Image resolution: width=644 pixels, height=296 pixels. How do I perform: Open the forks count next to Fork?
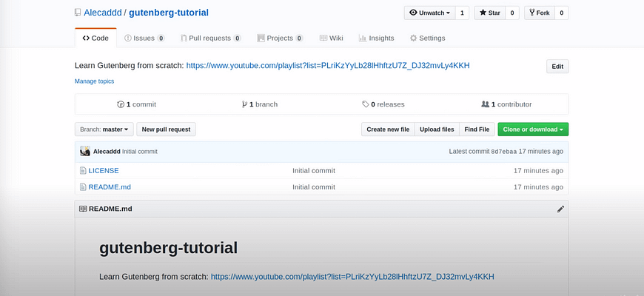[x=561, y=13]
